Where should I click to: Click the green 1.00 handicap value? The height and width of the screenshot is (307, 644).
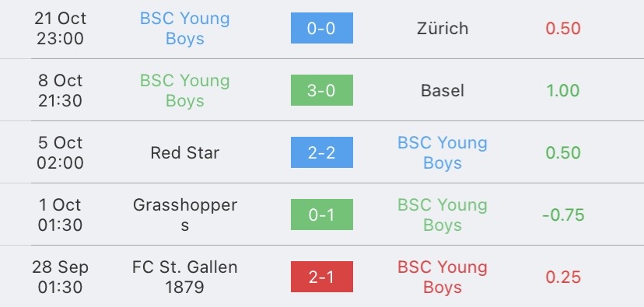(x=563, y=91)
